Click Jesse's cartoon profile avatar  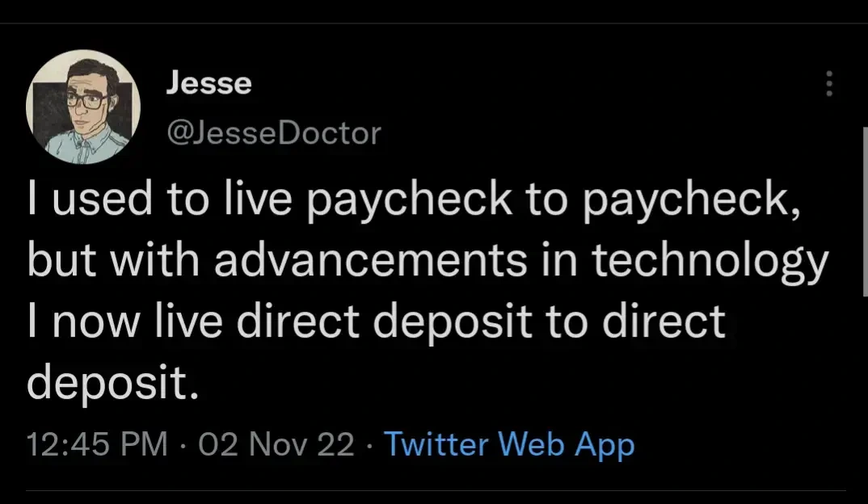[83, 107]
